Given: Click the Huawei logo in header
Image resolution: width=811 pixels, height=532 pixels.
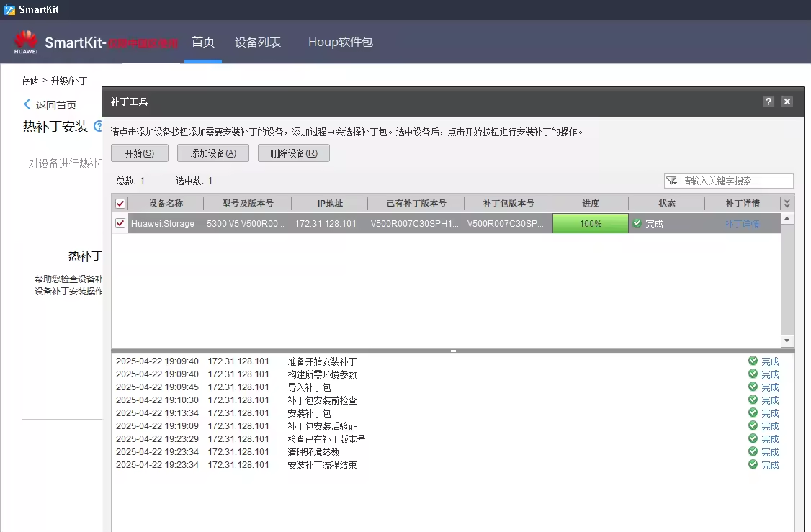Looking at the screenshot, I should (x=25, y=42).
